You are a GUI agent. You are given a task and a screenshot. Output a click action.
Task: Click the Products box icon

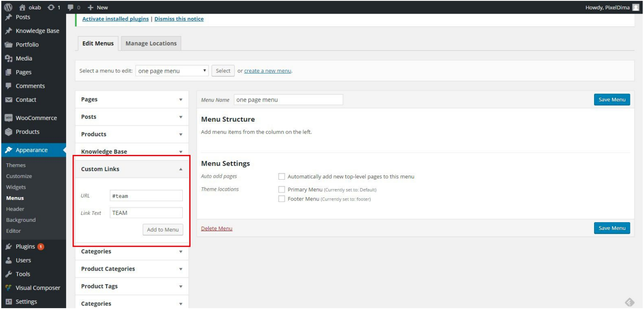8,132
